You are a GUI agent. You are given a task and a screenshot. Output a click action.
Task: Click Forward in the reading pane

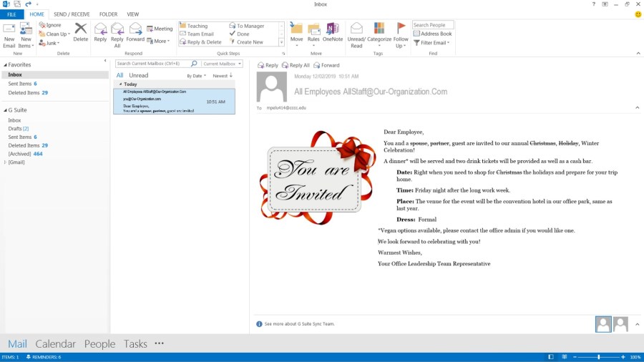[326, 65]
